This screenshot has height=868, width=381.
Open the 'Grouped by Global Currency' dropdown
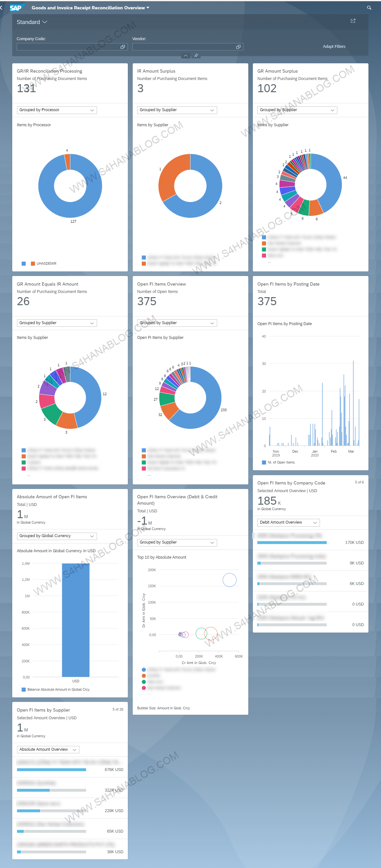click(x=57, y=536)
